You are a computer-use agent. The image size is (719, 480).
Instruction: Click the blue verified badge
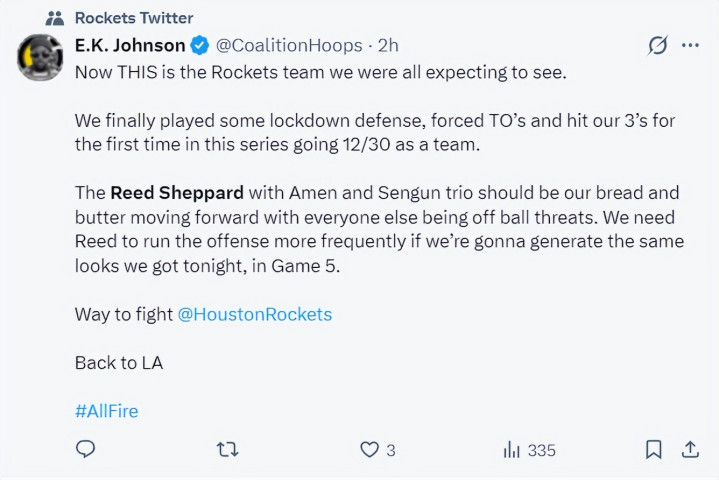(200, 45)
